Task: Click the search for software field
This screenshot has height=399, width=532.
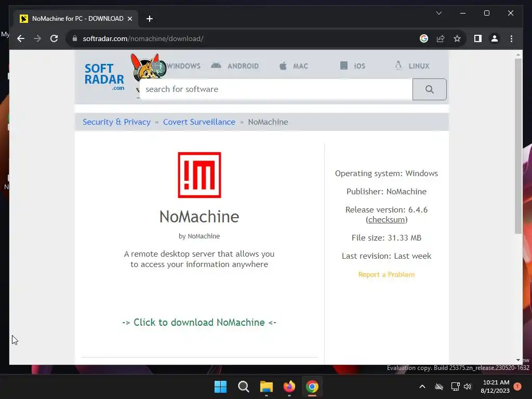Action: (276, 89)
